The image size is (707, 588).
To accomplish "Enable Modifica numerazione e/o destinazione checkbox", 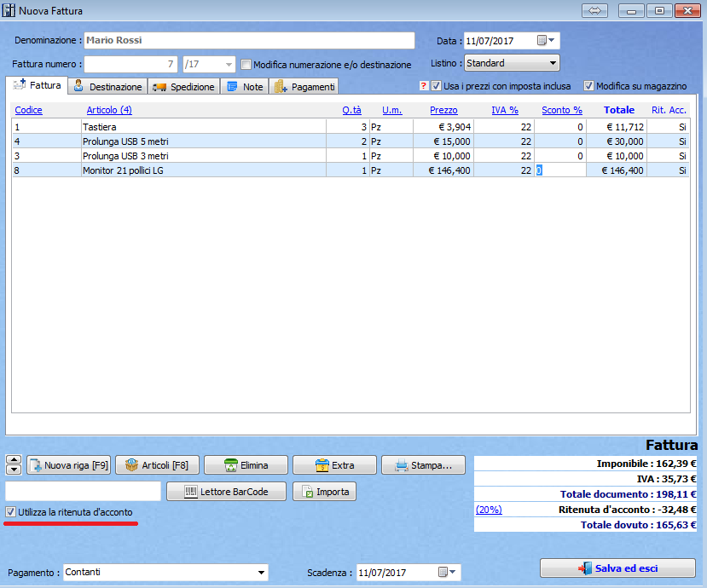I will point(246,65).
